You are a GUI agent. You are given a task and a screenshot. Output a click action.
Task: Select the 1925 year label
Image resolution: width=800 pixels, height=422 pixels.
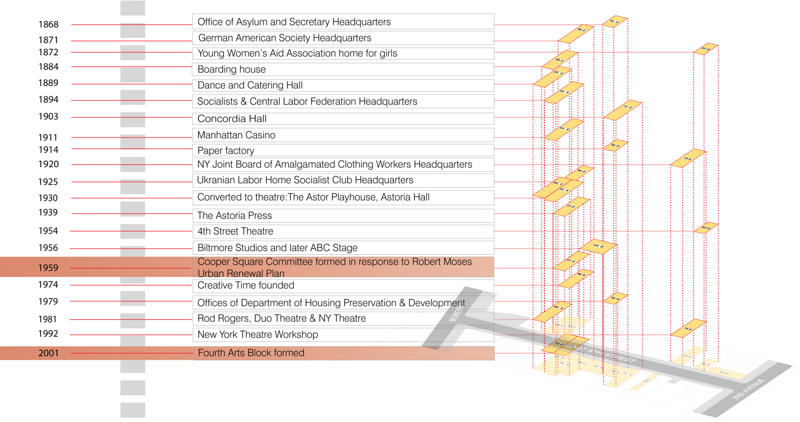pyautogui.click(x=48, y=182)
